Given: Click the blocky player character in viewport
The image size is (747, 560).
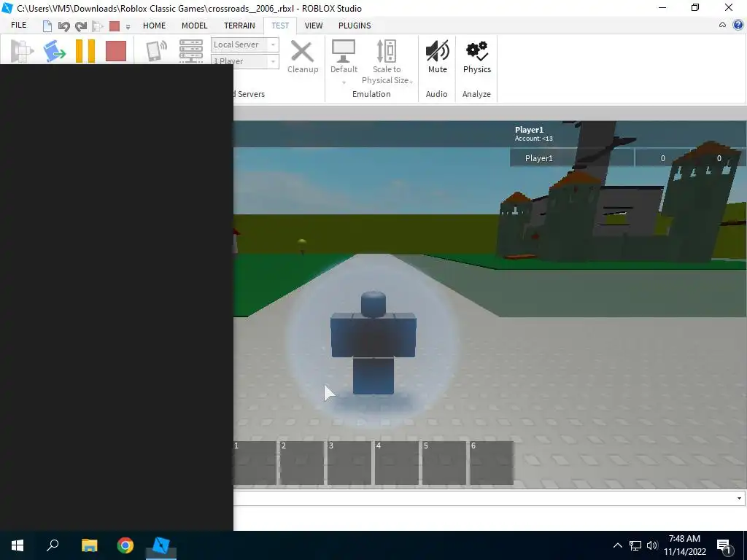Looking at the screenshot, I should click(x=373, y=343).
